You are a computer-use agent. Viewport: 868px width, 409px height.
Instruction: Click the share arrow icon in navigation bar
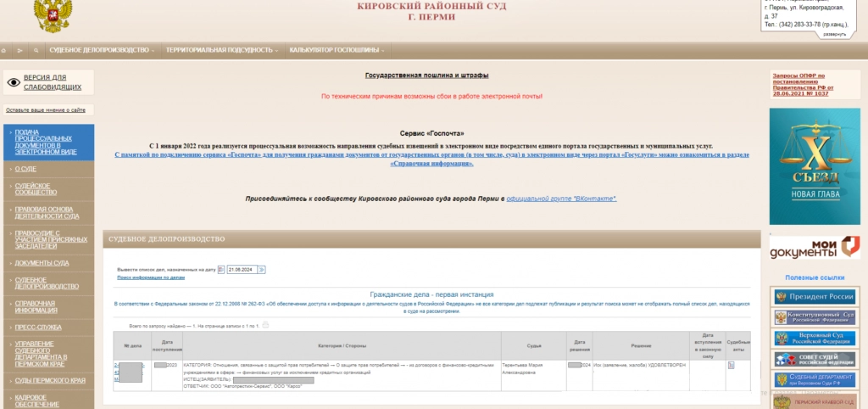tap(20, 50)
